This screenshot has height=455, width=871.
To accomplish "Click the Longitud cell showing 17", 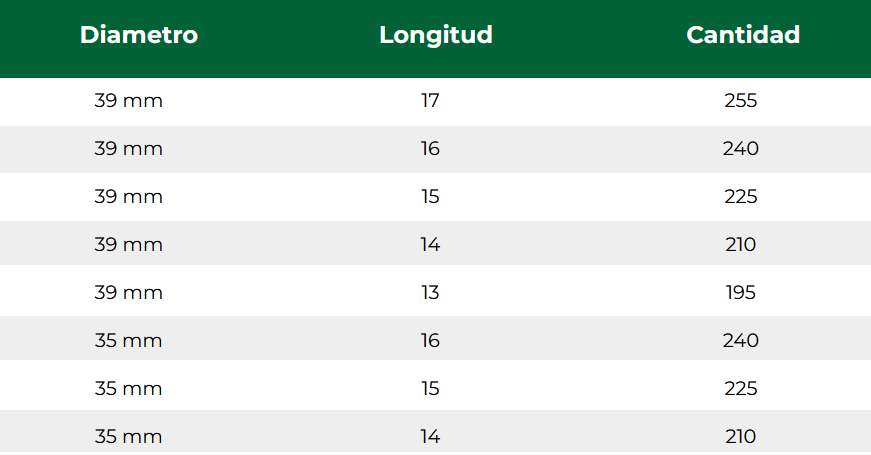I will [x=430, y=101].
